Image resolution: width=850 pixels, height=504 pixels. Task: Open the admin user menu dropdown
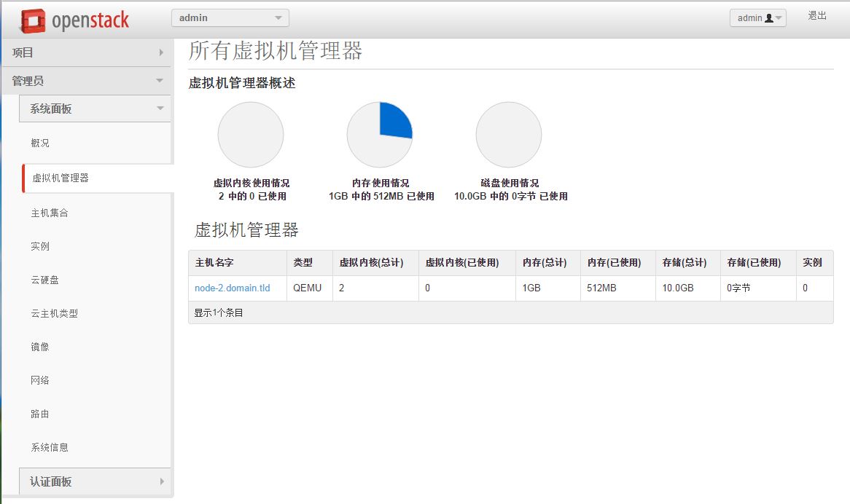coord(757,18)
